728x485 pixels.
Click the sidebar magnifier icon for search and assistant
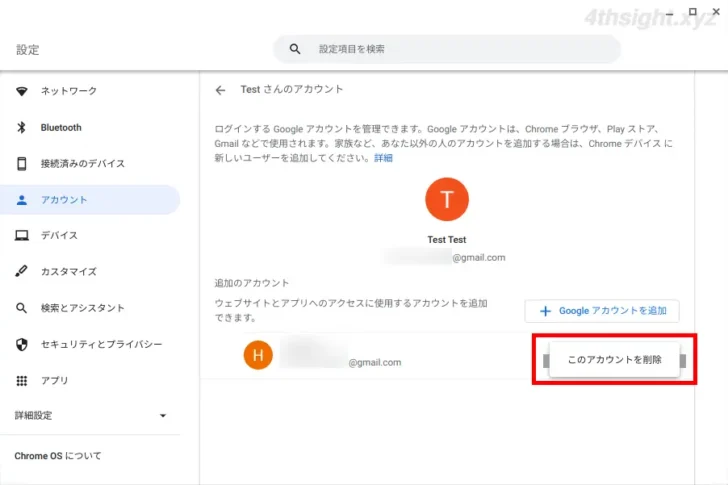pyautogui.click(x=21, y=308)
